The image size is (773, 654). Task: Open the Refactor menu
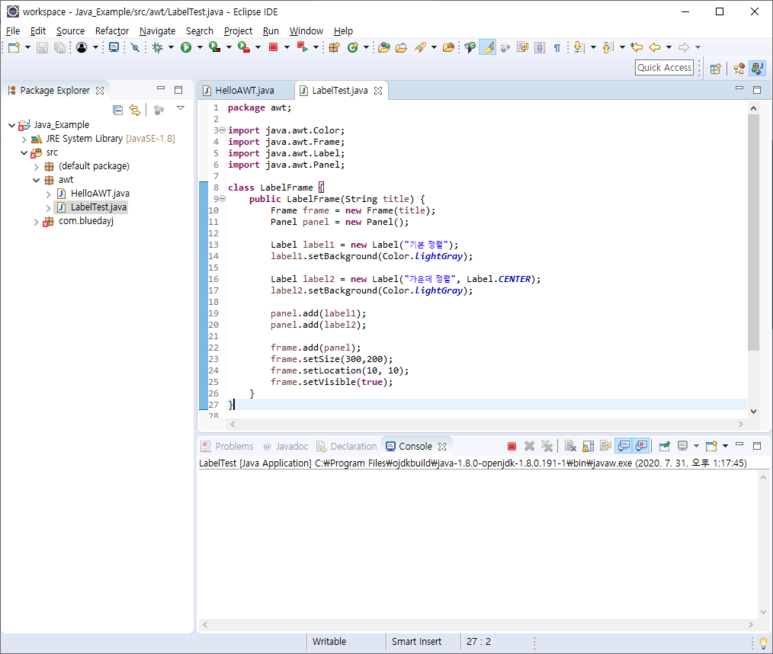tap(112, 31)
